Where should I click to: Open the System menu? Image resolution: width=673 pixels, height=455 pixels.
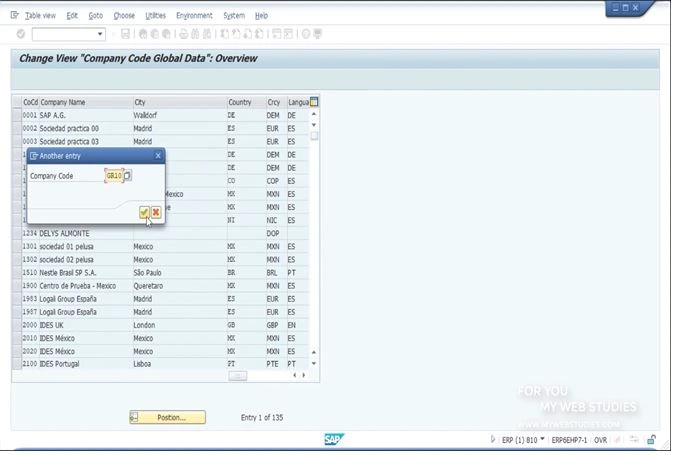tap(234, 15)
